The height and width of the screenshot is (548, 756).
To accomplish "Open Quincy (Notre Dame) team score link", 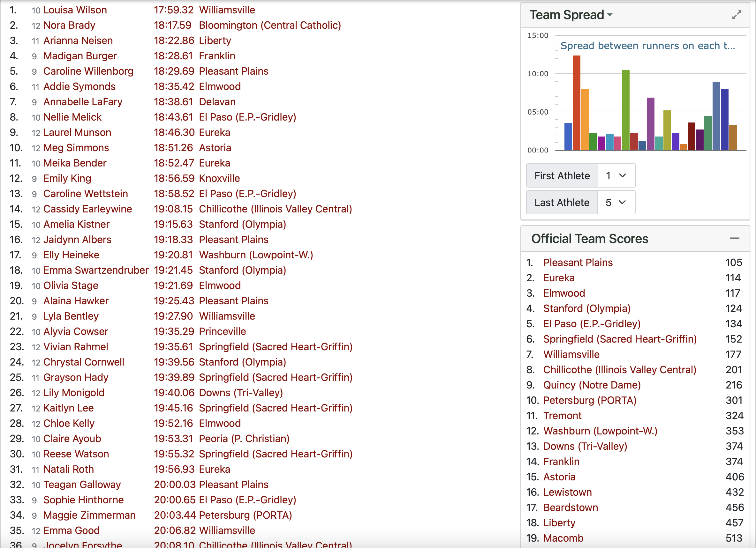I will (592, 385).
